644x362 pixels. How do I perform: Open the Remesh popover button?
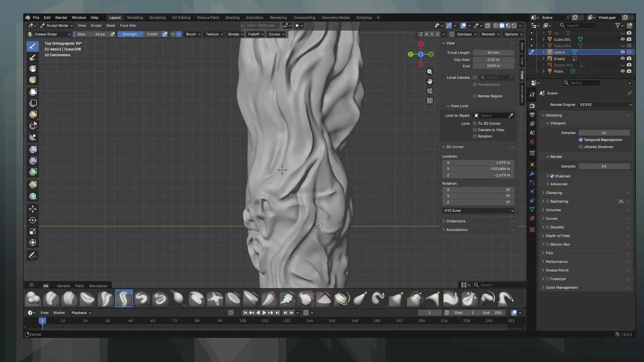click(x=490, y=34)
